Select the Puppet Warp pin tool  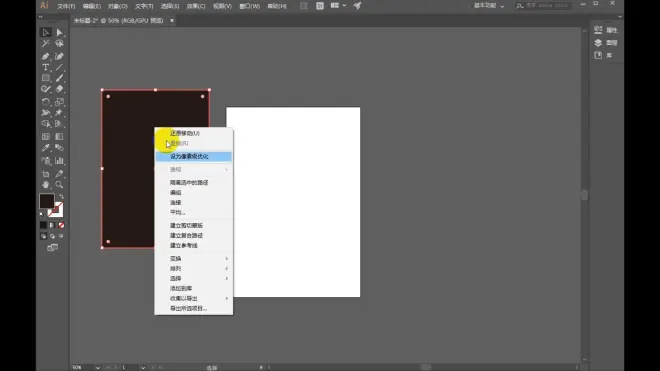[59, 112]
